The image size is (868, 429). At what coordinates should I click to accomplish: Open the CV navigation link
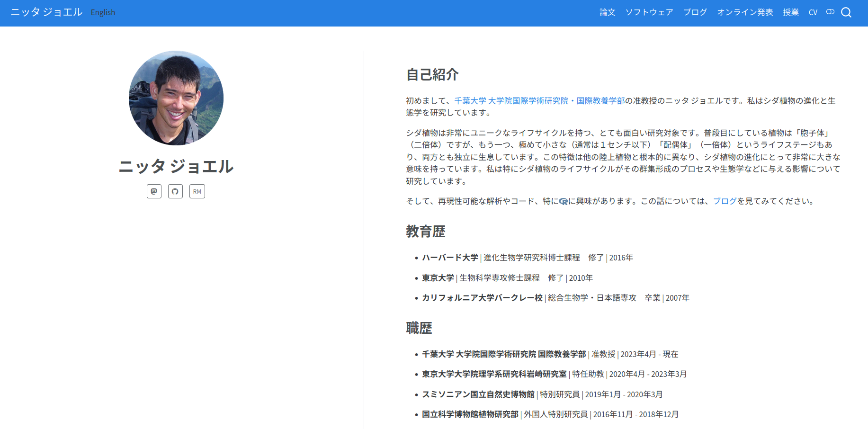(x=813, y=12)
